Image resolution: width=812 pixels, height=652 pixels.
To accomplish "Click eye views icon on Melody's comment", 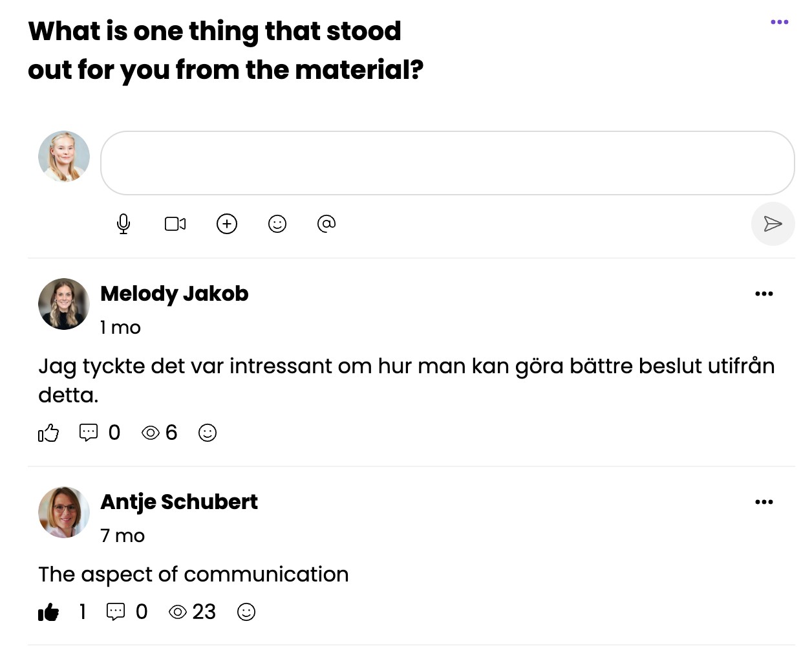I will pyautogui.click(x=151, y=433).
